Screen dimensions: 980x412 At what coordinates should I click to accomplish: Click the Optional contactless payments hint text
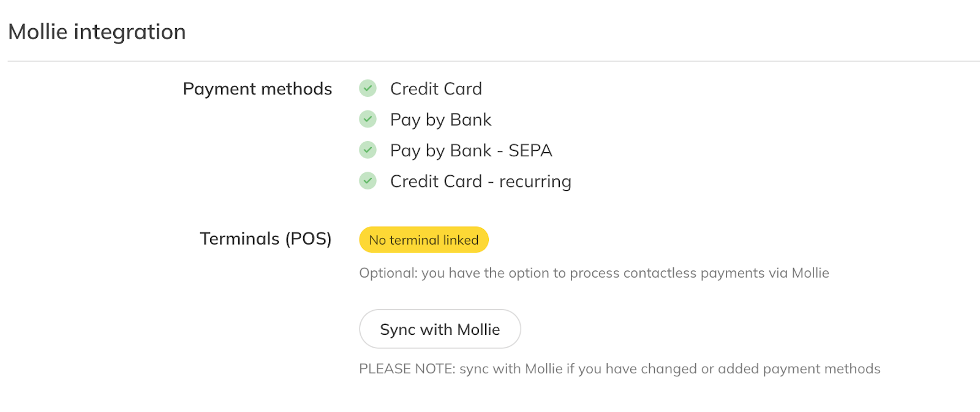pos(594,273)
